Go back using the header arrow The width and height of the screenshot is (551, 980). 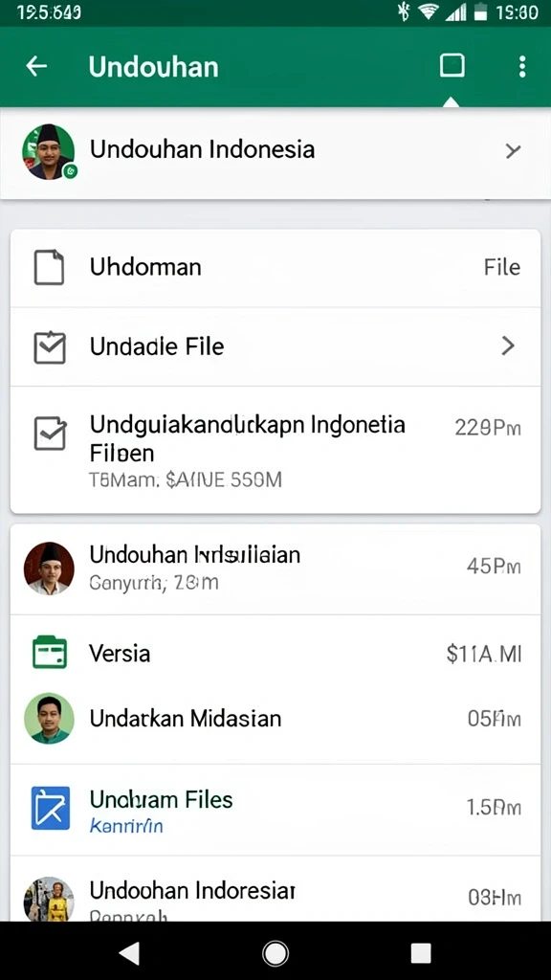(x=37, y=66)
